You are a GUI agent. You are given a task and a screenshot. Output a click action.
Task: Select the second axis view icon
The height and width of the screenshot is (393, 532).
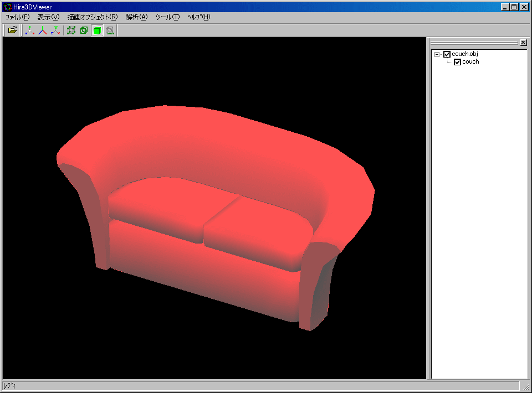pyautogui.click(x=43, y=30)
